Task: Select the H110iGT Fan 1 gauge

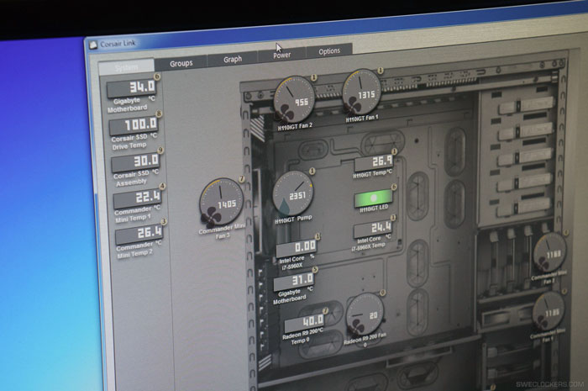Action: click(361, 92)
